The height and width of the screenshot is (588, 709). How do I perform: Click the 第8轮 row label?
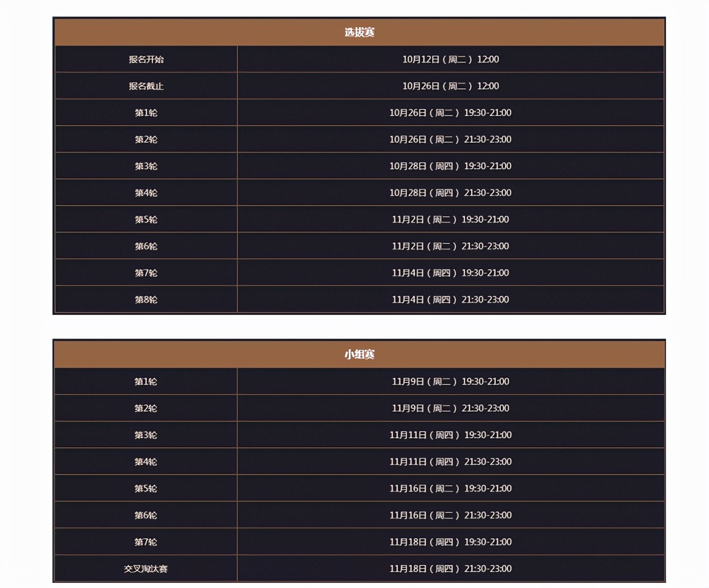(x=146, y=300)
